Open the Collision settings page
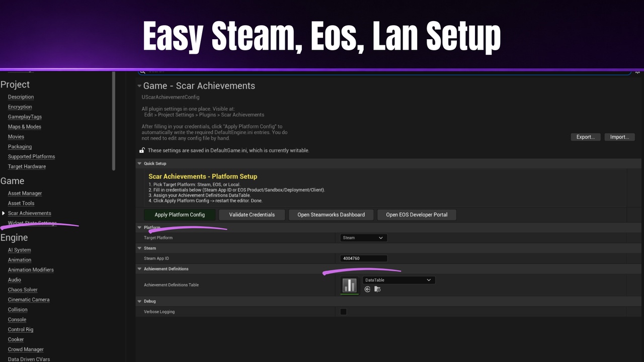The height and width of the screenshot is (362, 644). point(18,310)
